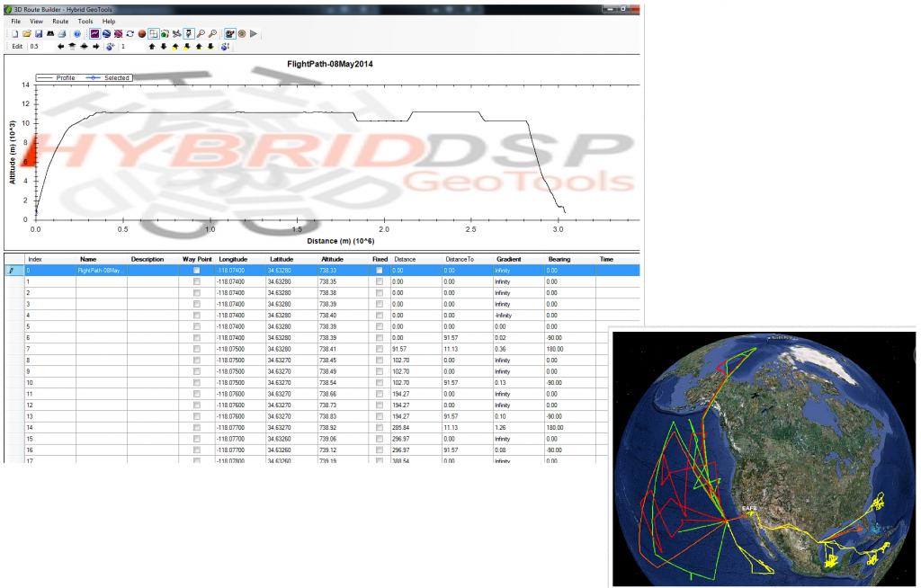Click the globe with plus sign icon

coord(110,47)
